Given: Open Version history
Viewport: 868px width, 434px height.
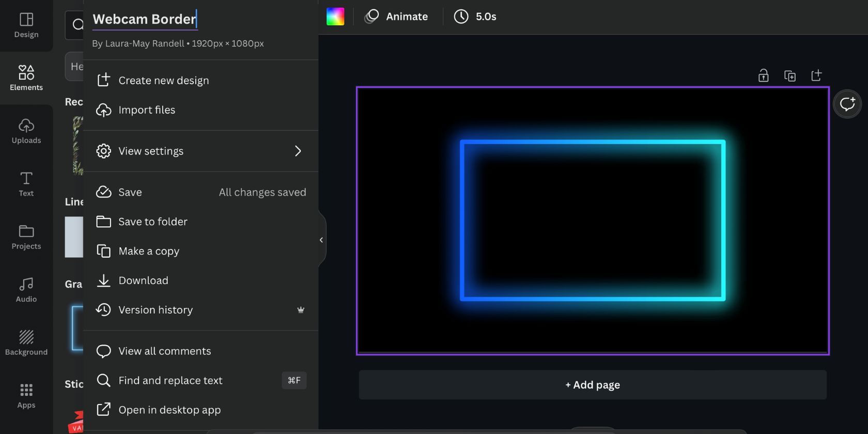Looking at the screenshot, I should 156,310.
